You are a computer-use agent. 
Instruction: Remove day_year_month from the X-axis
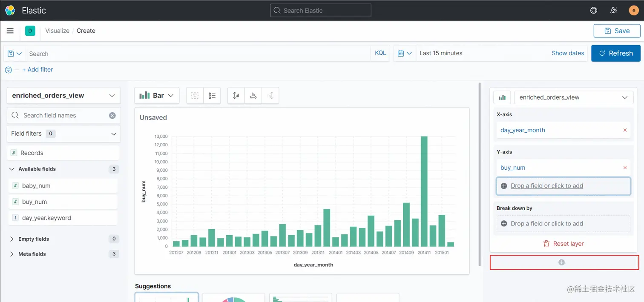(x=625, y=130)
